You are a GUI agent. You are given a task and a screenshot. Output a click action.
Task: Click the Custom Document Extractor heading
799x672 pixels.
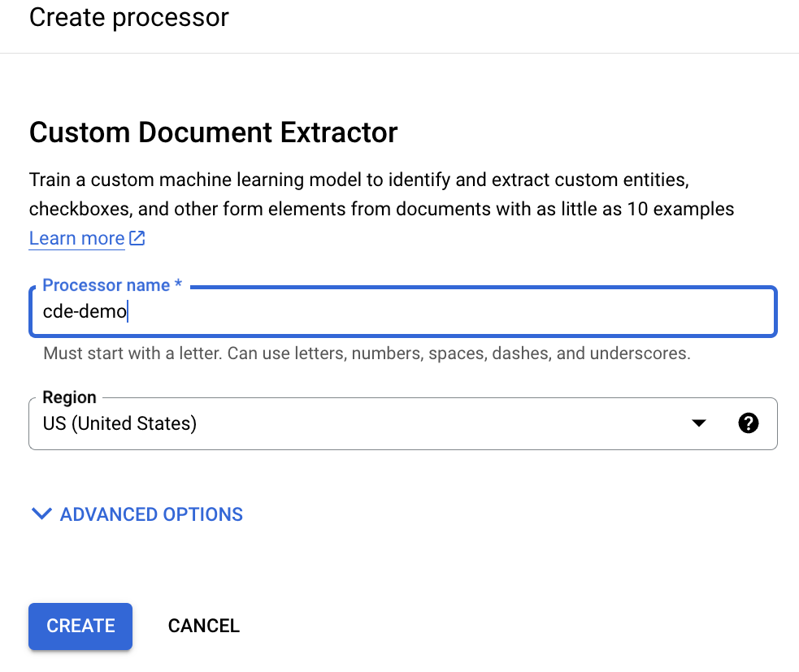tap(213, 132)
